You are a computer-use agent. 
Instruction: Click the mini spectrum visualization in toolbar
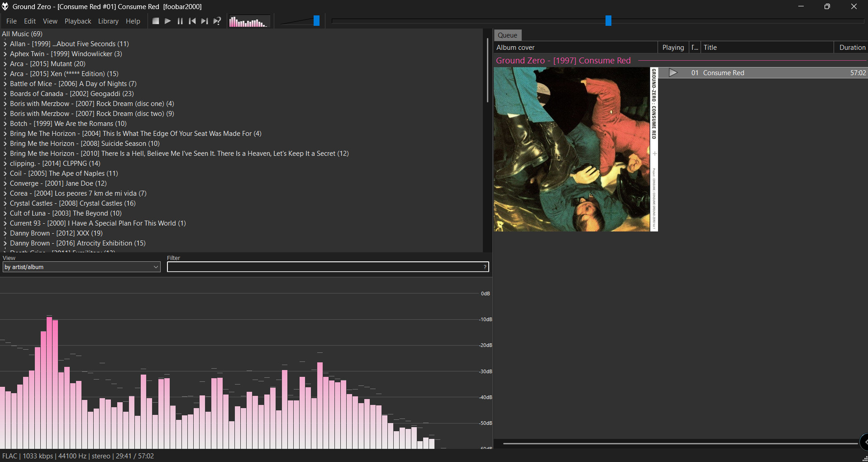click(249, 21)
